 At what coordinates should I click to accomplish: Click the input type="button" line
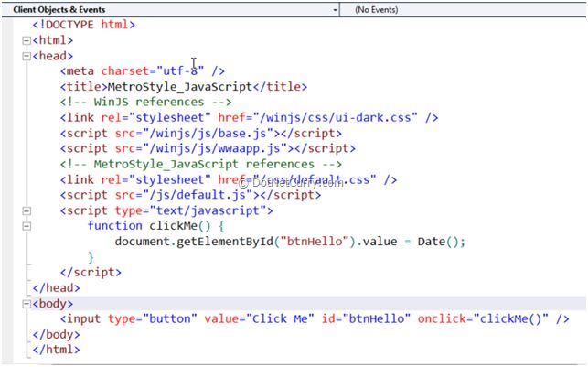coord(315,319)
